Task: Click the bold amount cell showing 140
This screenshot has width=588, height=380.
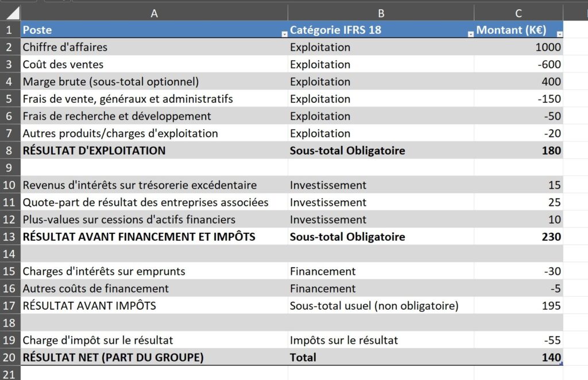Action: tap(519, 357)
